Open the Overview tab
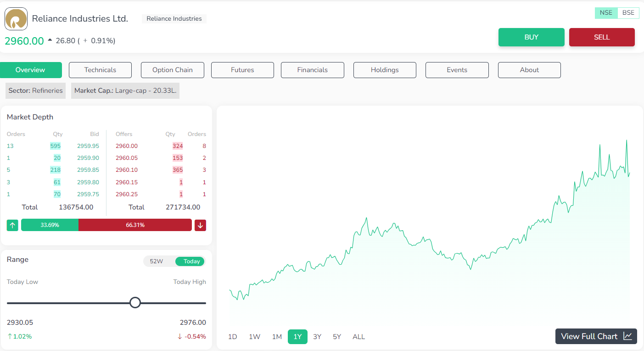The width and height of the screenshot is (644, 351). (31, 70)
